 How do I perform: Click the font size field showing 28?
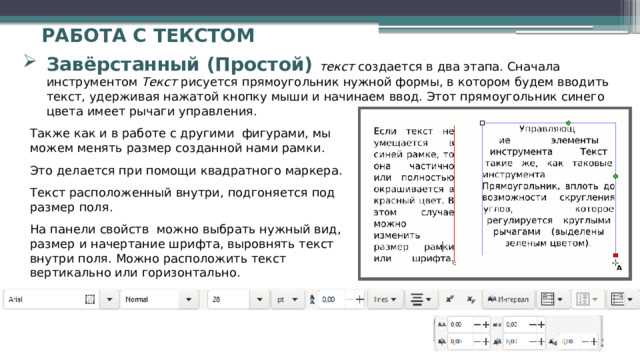(229, 300)
